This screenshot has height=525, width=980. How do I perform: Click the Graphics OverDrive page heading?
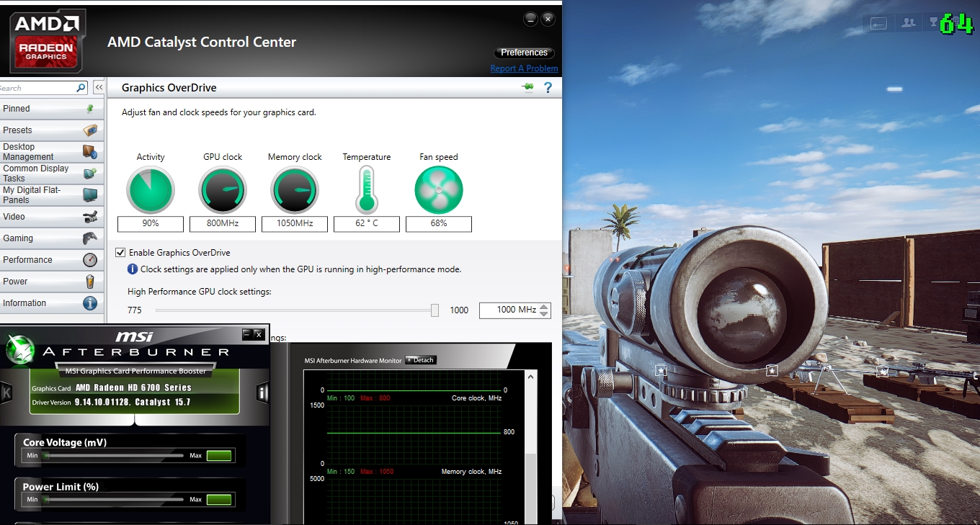coord(169,88)
